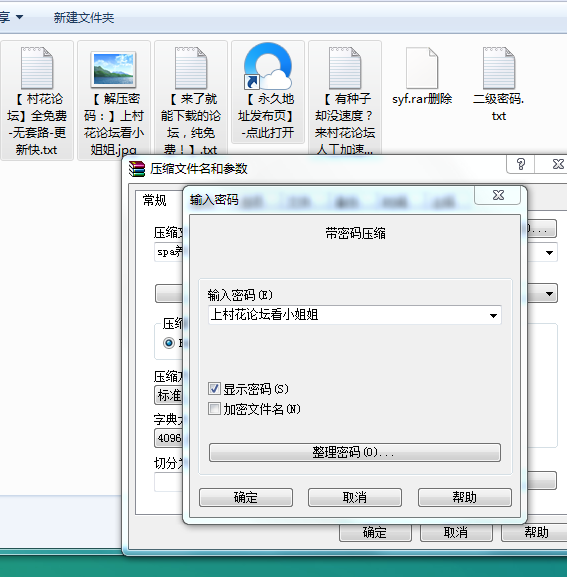The width and height of the screenshot is (567, 577).
Task: Click 确定 in the 压缩文件名和参数 dialog
Action: 375,532
